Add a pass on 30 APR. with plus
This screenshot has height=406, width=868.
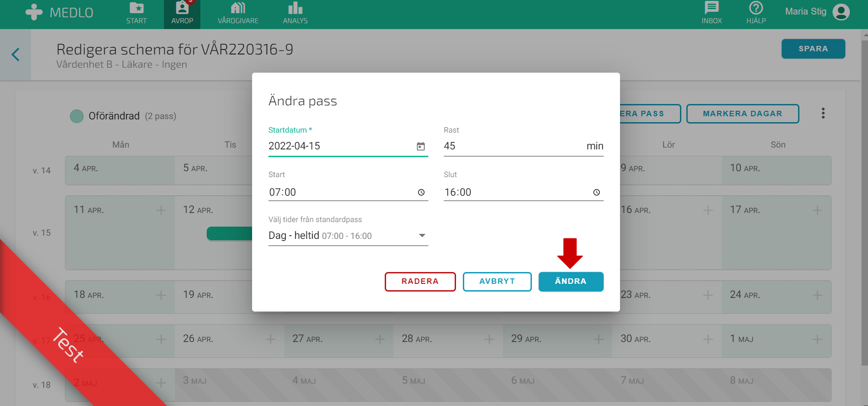coord(708,339)
